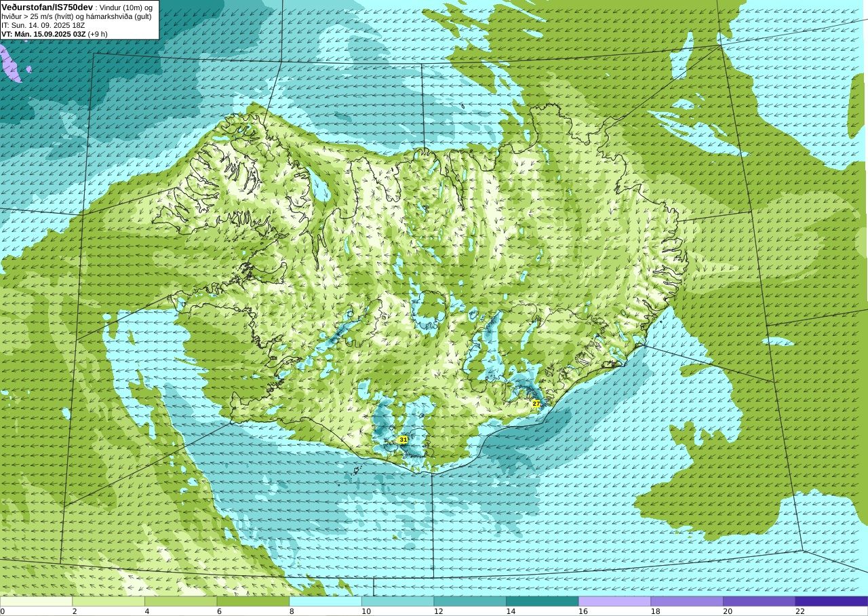Viewport: 868px width, 616px height.
Task: Click the Veðurstofan/IS750dev title text
Action: coord(47,7)
